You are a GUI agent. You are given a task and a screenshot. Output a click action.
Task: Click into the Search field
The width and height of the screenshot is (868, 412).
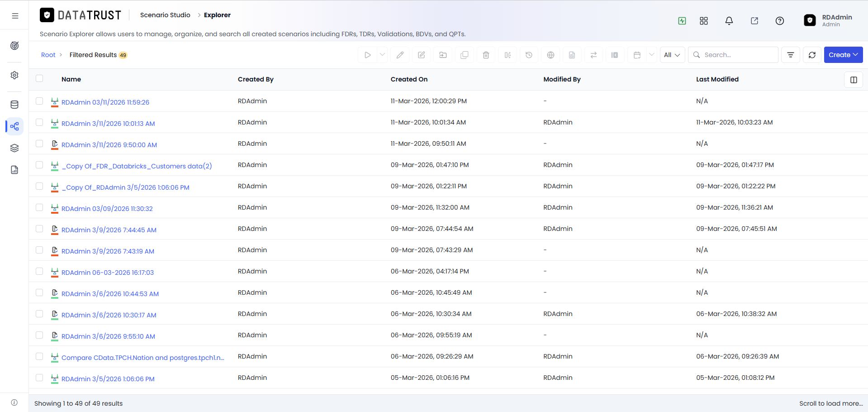coord(733,55)
